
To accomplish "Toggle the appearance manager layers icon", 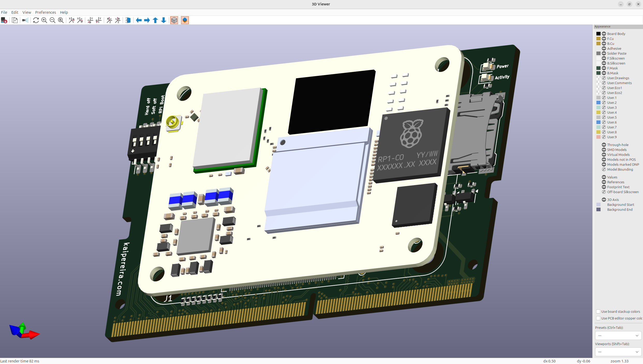I will pyautogui.click(x=185, y=20).
